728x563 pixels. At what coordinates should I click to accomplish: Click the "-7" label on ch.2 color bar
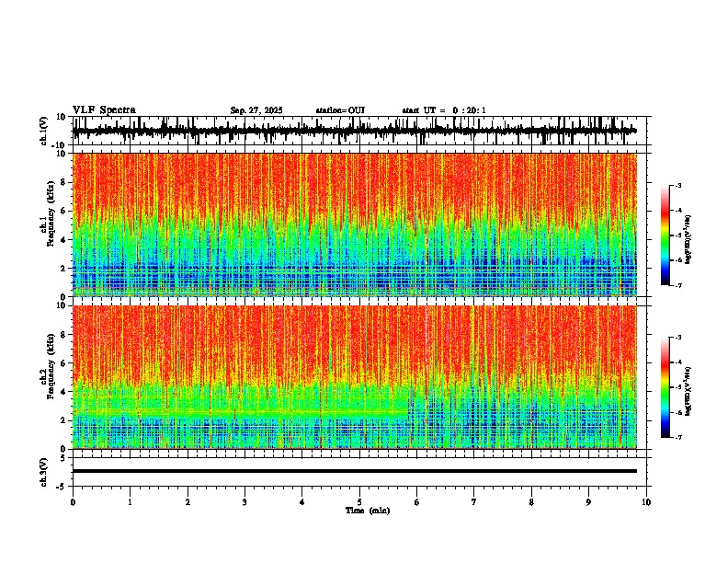tap(678, 437)
